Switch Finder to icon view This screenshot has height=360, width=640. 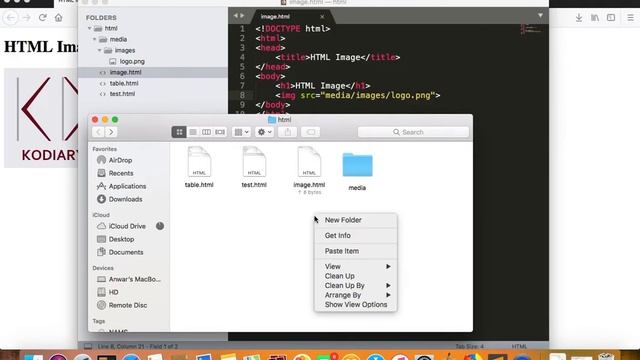click(x=179, y=132)
